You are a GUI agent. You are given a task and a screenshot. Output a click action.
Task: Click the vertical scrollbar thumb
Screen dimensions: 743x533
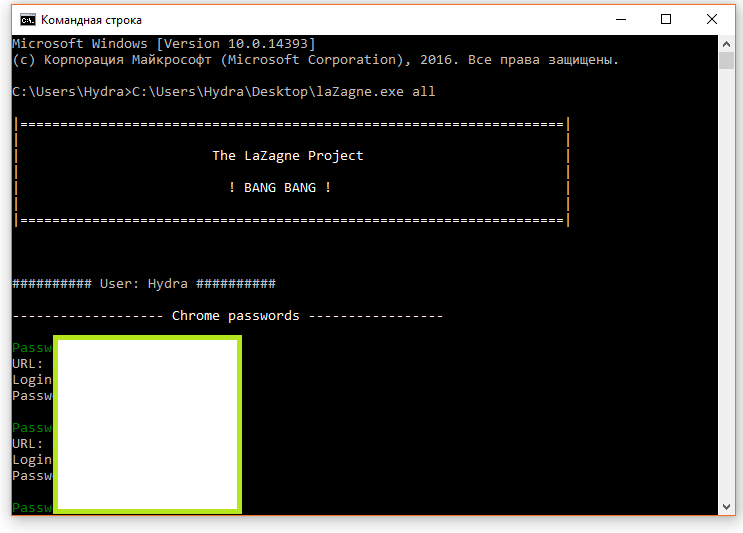[726, 61]
